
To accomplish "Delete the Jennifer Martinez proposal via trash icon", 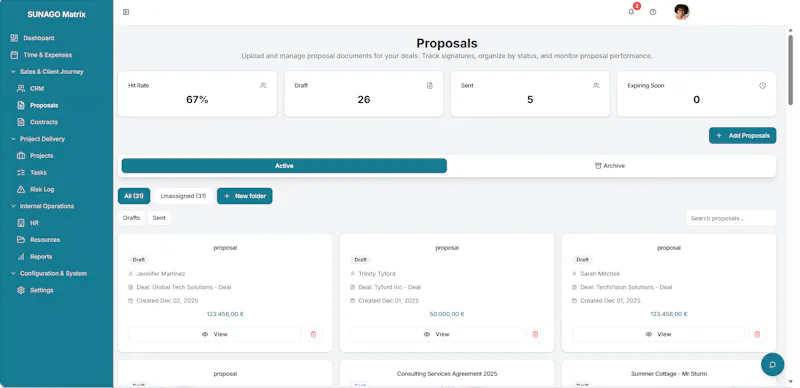I will 313,334.
